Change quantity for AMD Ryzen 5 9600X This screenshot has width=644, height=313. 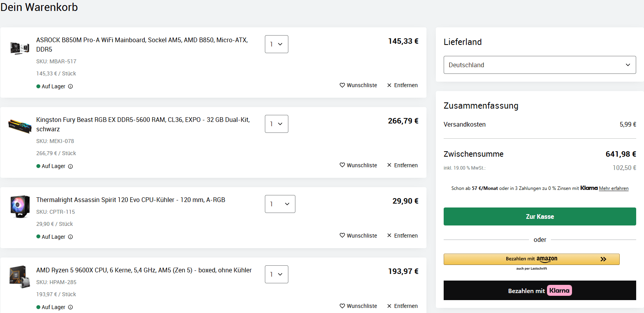pyautogui.click(x=276, y=274)
